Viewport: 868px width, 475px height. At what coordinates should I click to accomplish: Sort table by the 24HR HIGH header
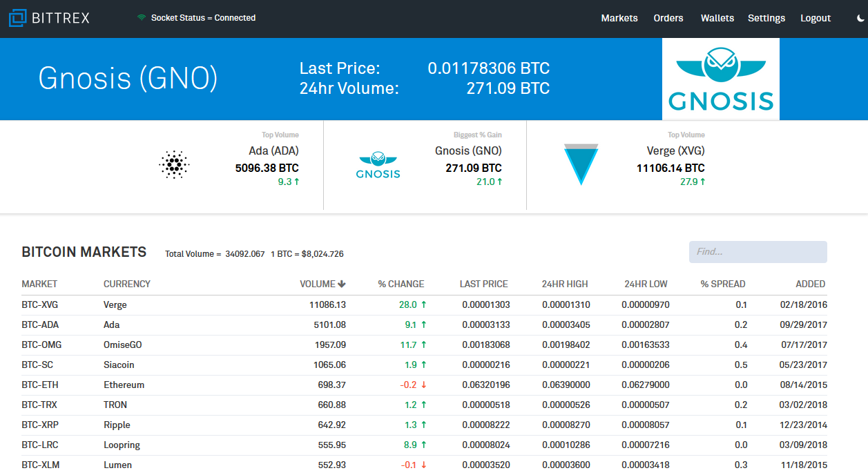click(565, 284)
